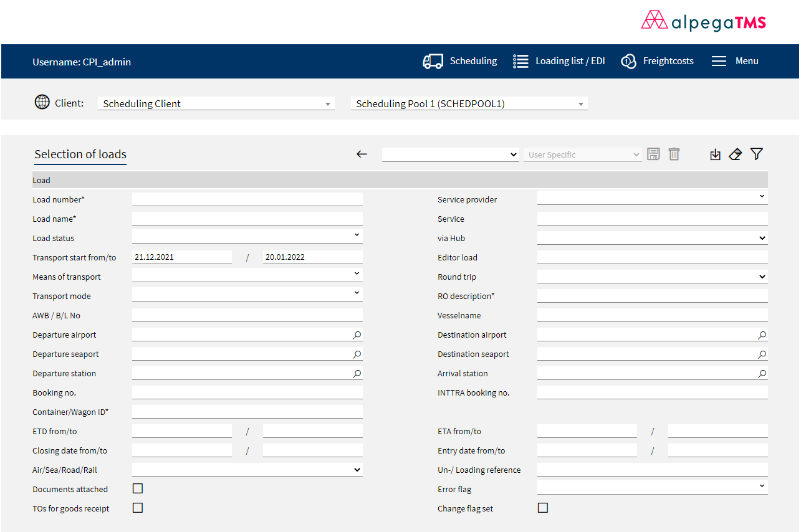The height and width of the screenshot is (532, 801).
Task: Click the back arrow above the form
Action: pyautogui.click(x=362, y=154)
